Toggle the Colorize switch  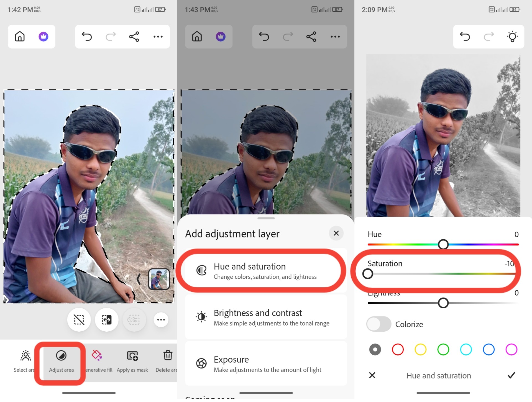[378, 324]
